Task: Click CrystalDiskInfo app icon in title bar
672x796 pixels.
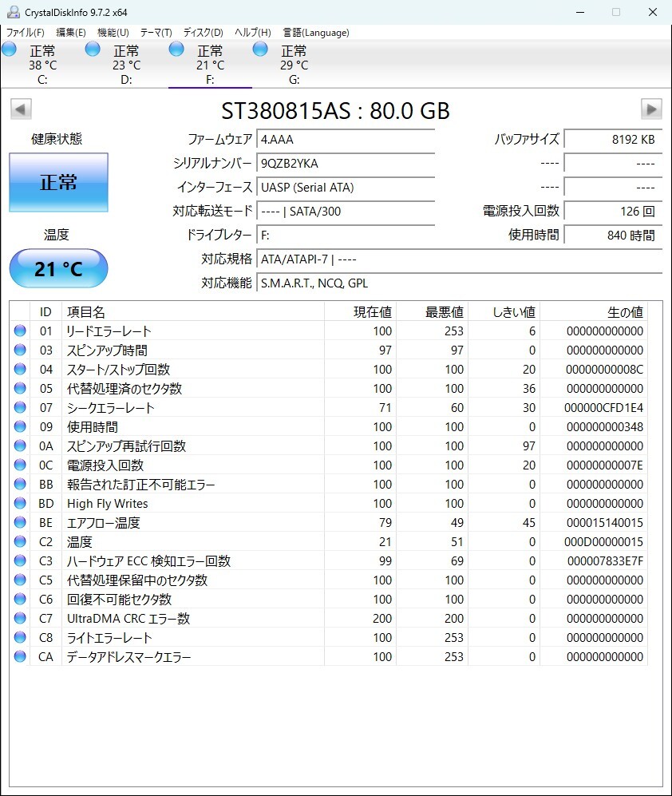Action: 14,12
